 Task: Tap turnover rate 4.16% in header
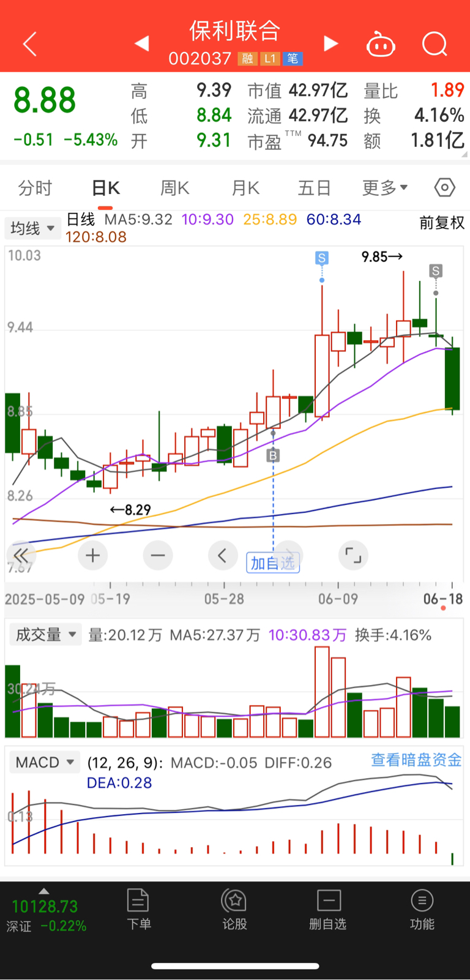[439, 115]
